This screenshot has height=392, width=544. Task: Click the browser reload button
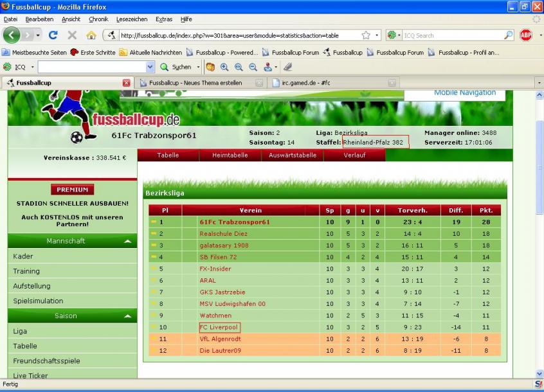pos(53,35)
